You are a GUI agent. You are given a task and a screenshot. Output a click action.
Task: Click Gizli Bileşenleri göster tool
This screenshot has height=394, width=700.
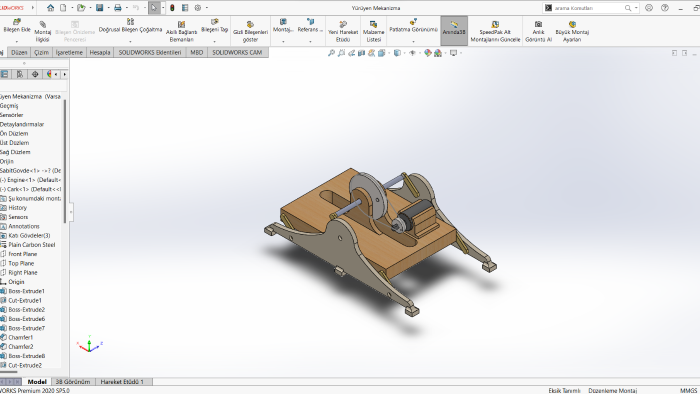[x=250, y=31]
